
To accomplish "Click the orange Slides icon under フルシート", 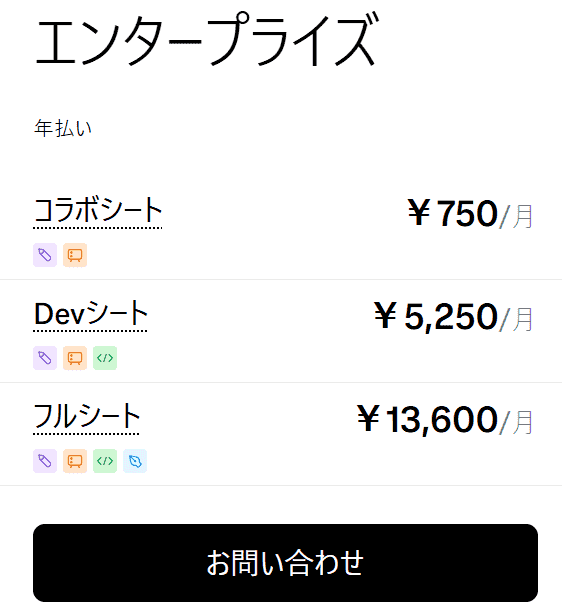I will 75,461.
